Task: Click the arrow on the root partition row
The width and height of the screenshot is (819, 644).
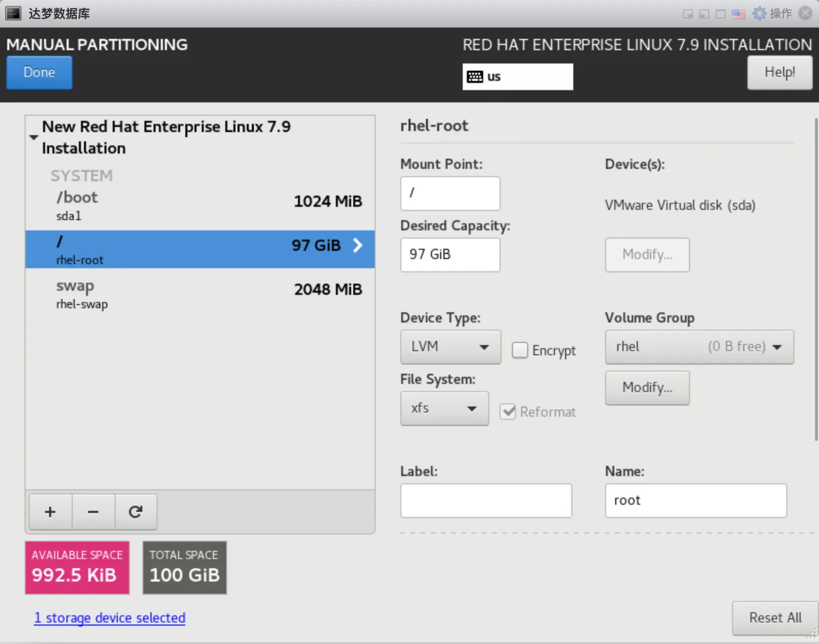Action: pyautogui.click(x=358, y=246)
